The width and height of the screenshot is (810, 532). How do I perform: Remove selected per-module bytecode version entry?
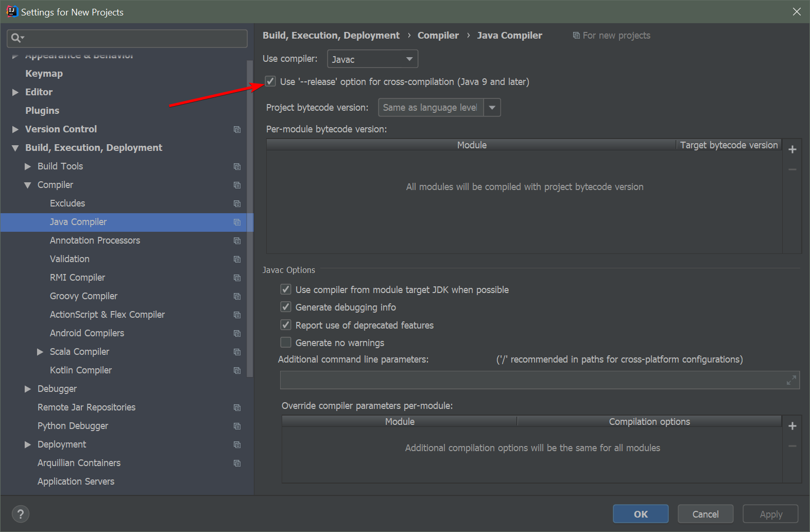(x=792, y=169)
